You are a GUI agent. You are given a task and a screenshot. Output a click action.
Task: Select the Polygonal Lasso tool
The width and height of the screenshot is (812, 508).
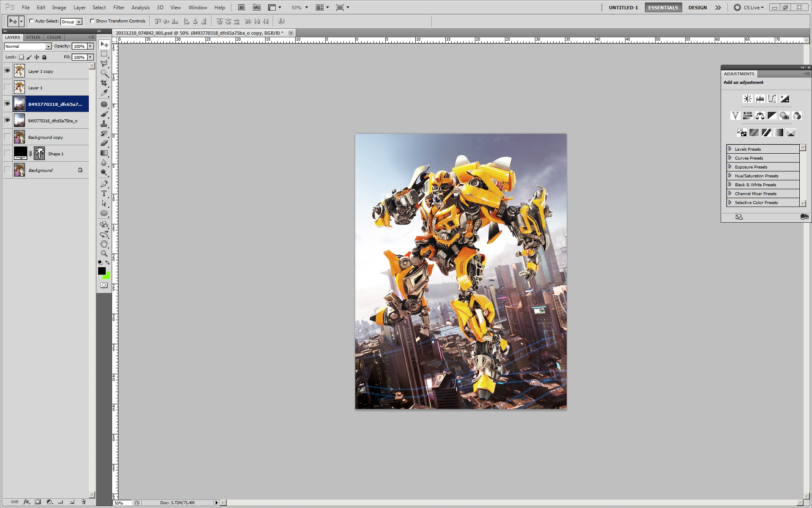[104, 64]
